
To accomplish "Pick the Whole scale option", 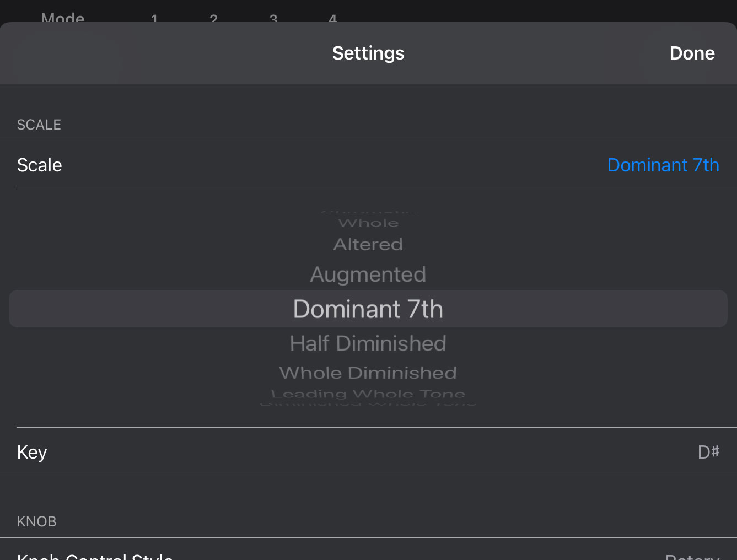I will (368, 223).
